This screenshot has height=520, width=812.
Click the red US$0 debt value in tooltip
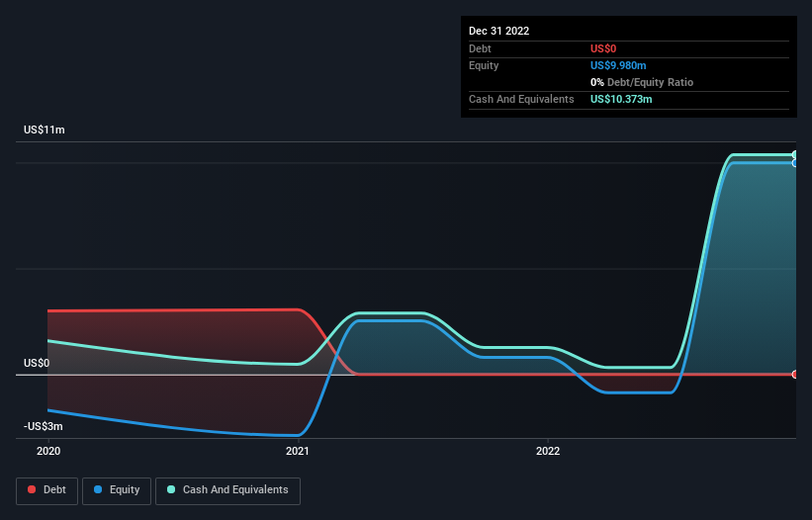click(603, 48)
